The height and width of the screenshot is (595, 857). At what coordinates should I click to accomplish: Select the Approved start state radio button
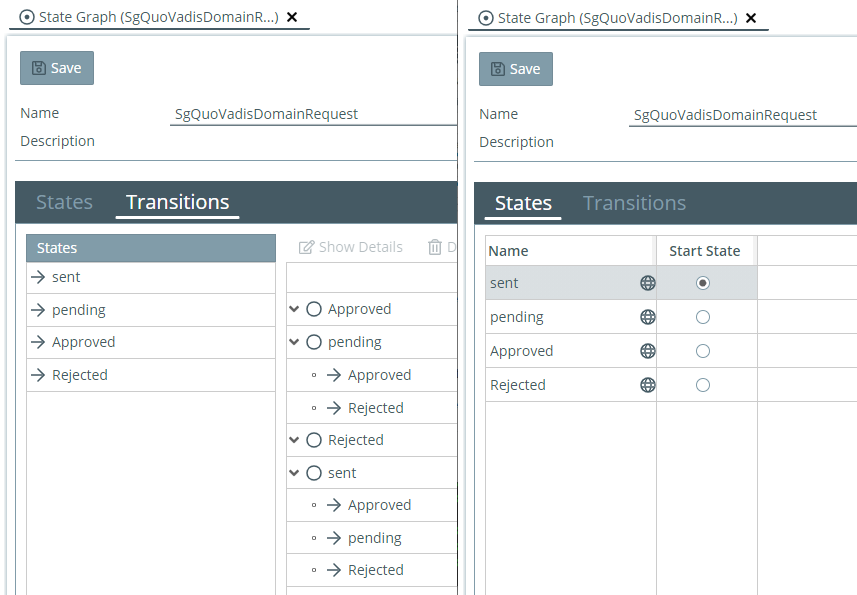(x=703, y=351)
